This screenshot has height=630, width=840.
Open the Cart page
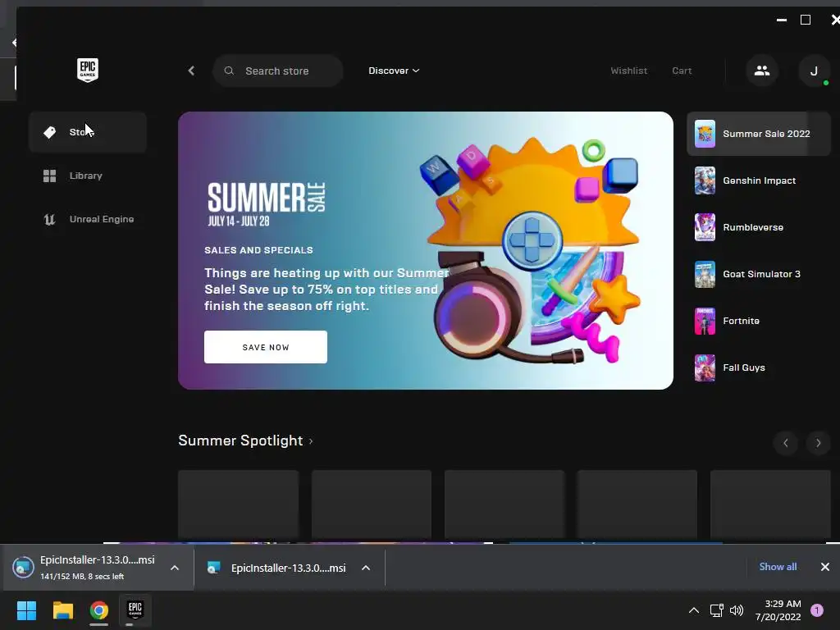click(682, 71)
